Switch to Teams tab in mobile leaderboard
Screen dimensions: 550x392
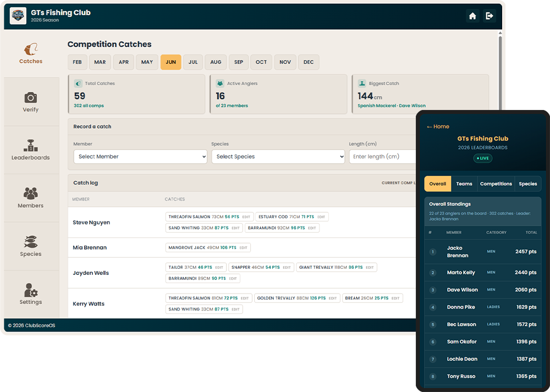click(x=464, y=184)
